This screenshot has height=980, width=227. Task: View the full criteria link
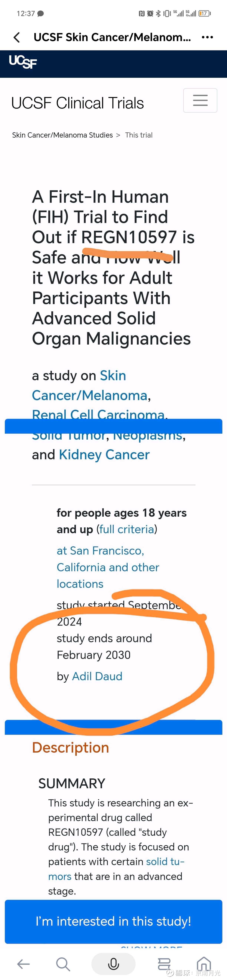click(x=127, y=529)
